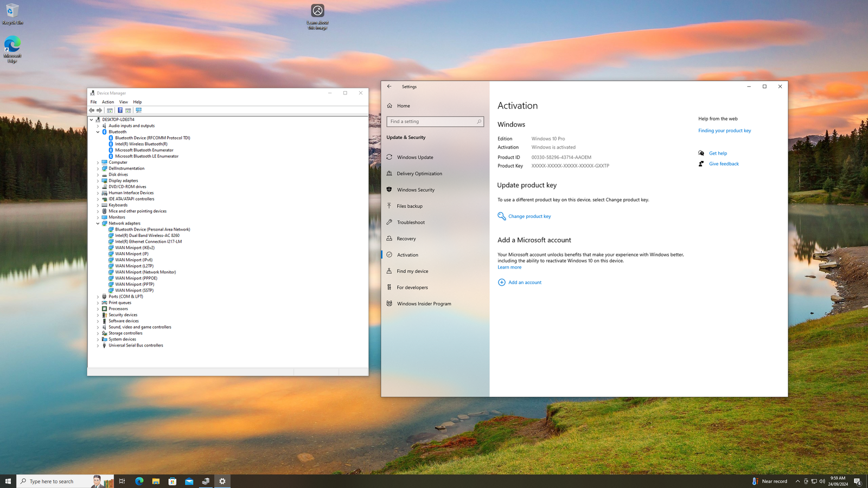
Task: Open Find my device settings page
Action: click(x=412, y=271)
